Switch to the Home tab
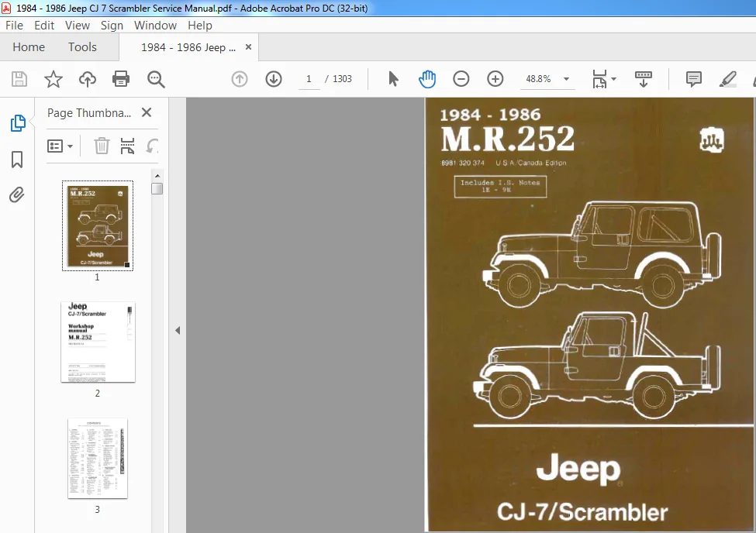This screenshot has width=756, height=533. [29, 47]
